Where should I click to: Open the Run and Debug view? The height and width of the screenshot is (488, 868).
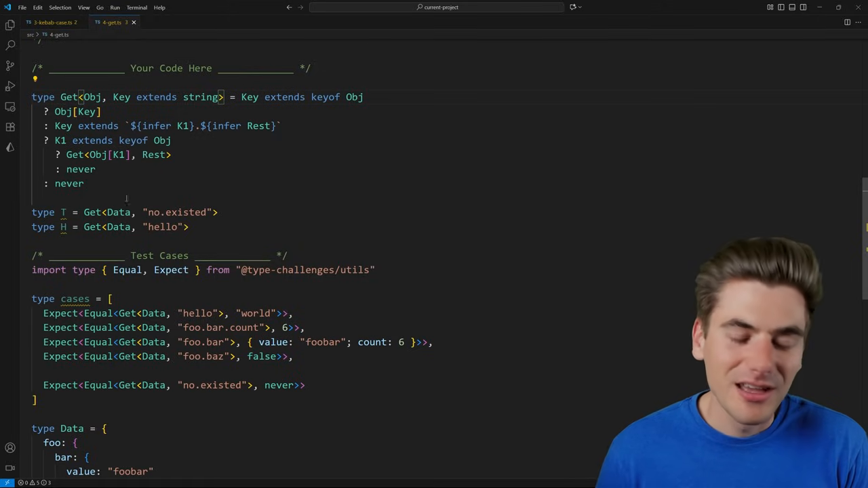click(10, 86)
